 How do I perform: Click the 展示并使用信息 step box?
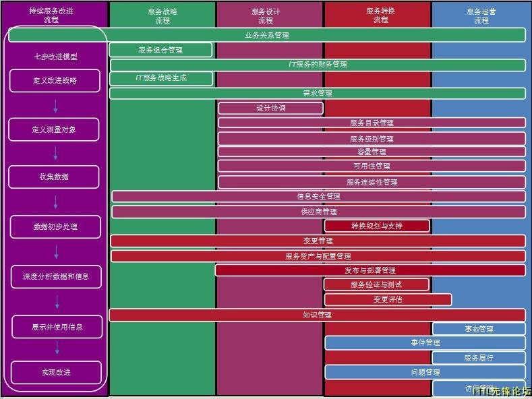[57, 327]
